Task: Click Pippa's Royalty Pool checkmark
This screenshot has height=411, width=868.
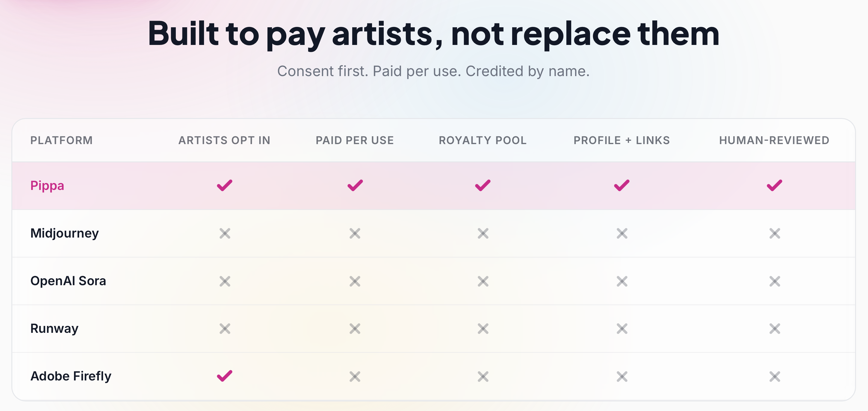Action: (483, 185)
